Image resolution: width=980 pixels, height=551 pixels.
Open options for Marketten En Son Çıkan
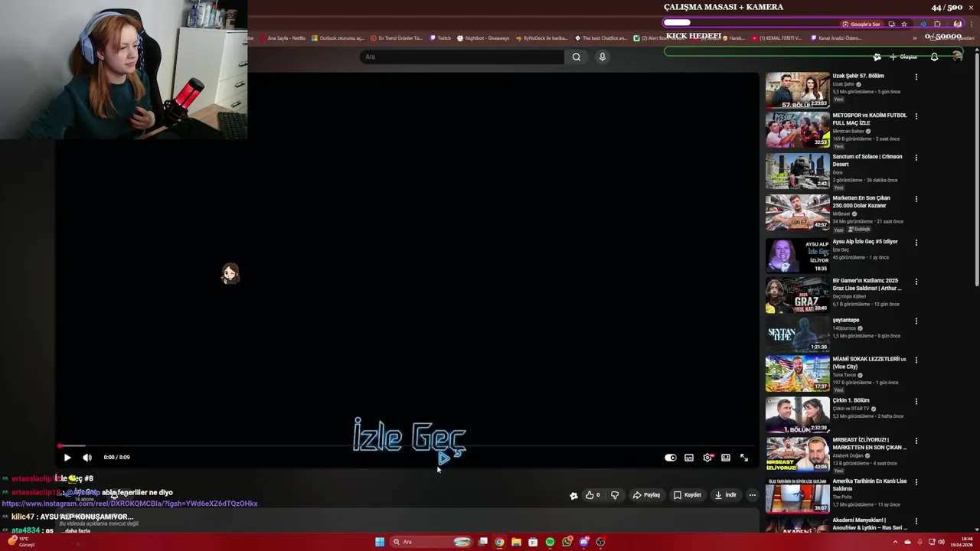pos(916,199)
